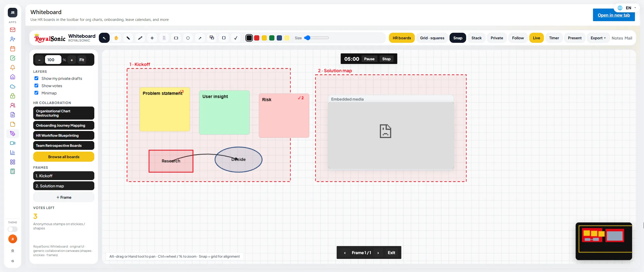Screen dimensions: 644x272
Task: Go to previous frame with left chevron
Action: (x=345, y=253)
